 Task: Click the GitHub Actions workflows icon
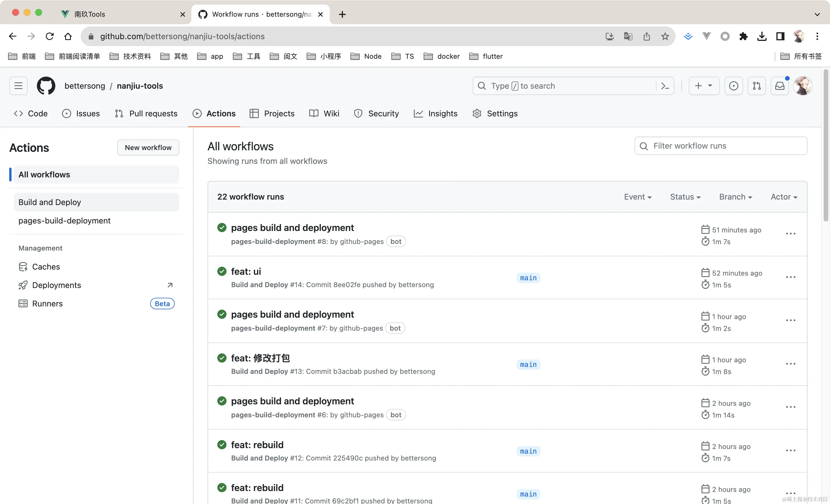tap(197, 113)
